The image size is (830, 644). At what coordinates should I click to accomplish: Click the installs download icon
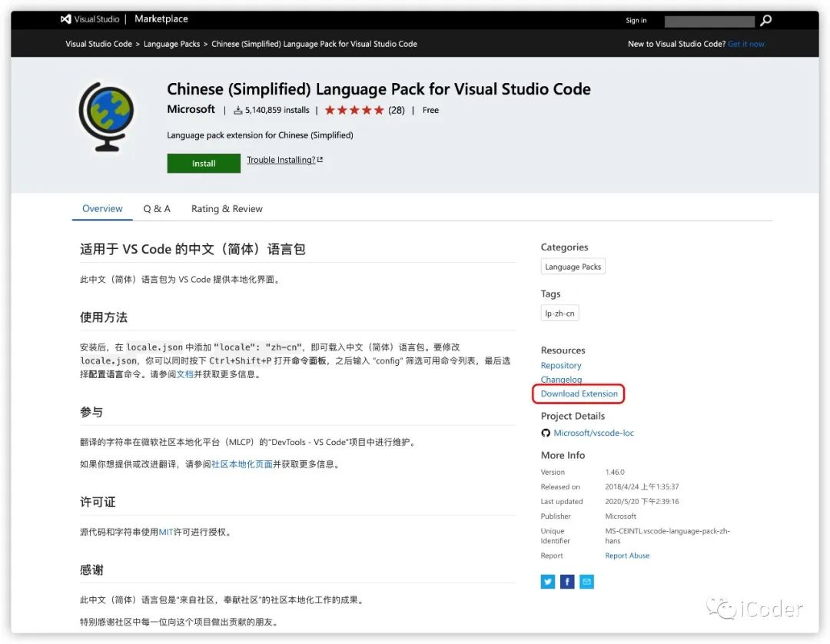coord(238,110)
